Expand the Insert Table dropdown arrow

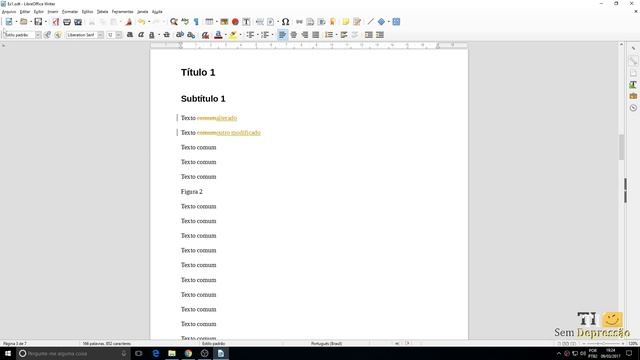(x=217, y=22)
